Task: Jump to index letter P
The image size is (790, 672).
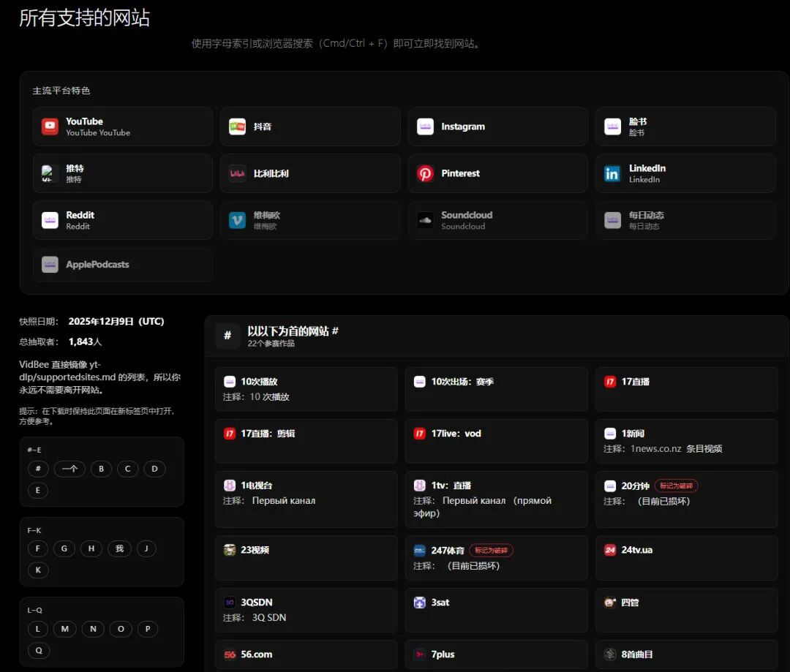Action: (148, 629)
